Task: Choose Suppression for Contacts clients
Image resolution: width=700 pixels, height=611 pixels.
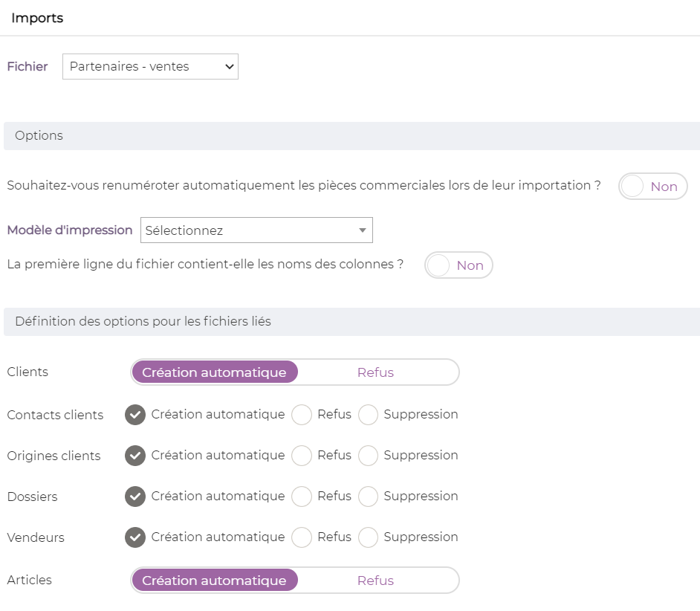Action: pos(369,415)
